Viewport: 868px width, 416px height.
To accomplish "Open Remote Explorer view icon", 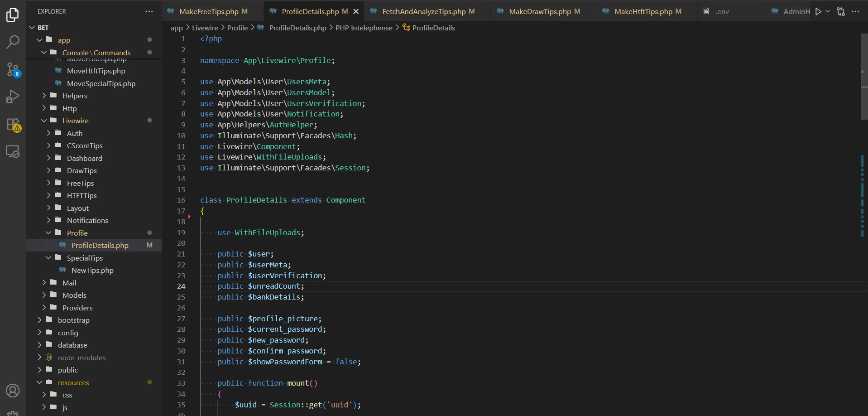I will point(13,151).
